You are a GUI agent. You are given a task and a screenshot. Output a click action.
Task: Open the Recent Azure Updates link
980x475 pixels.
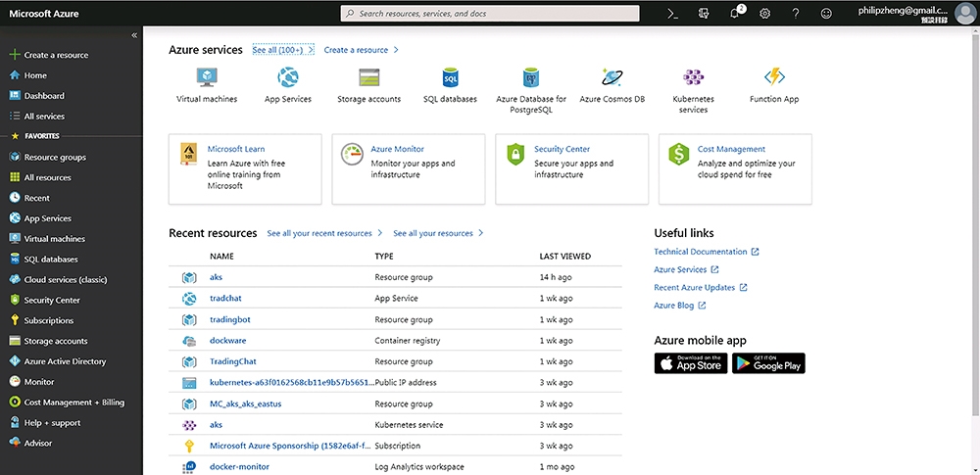click(x=701, y=288)
